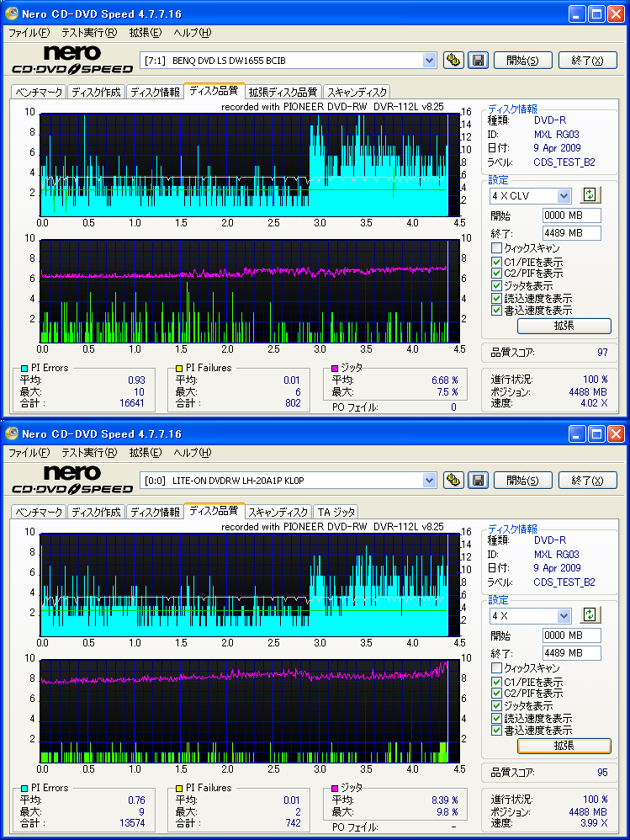Click the Nero disc icon in top title bar
This screenshot has height=840, width=630.
11,13
